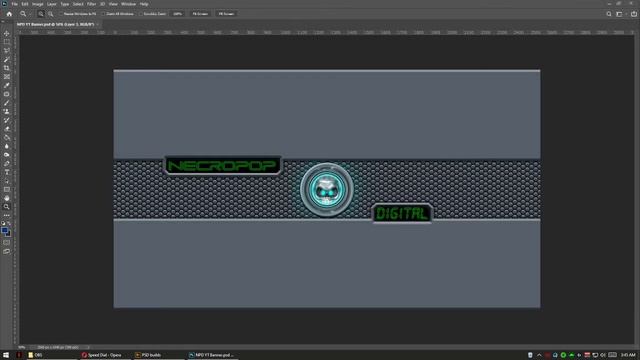Click the Fit Screen button
Screen dimensions: 640x360
coord(200,14)
